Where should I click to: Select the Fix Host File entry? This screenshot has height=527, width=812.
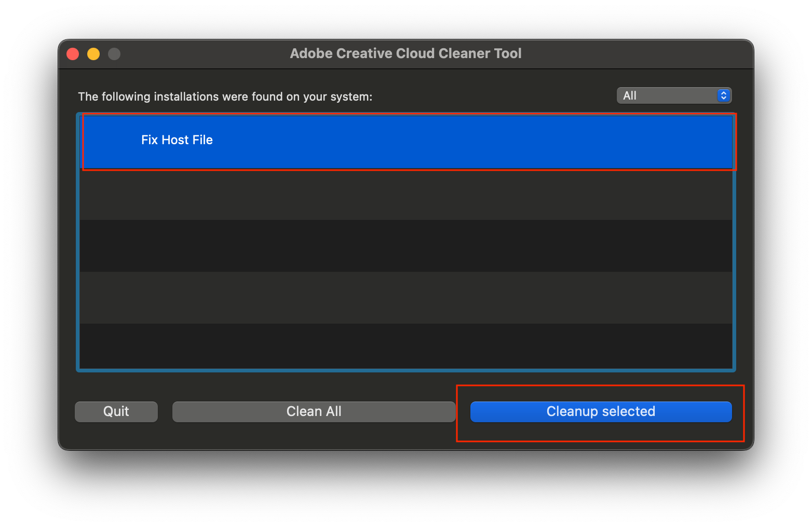pos(177,140)
